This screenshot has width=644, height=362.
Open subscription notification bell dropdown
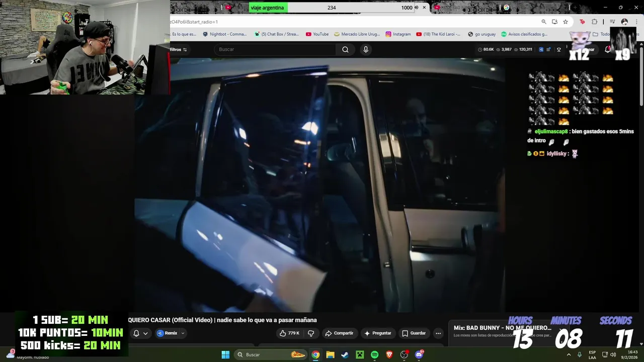pos(140,333)
